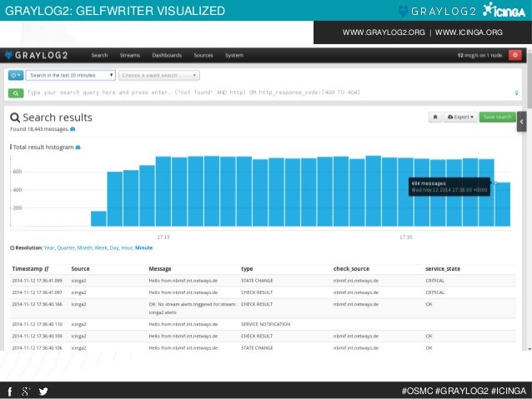532x399 pixels.
Task: Click the WWW.GRAYLOG2.ORG text
Action: click(384, 32)
